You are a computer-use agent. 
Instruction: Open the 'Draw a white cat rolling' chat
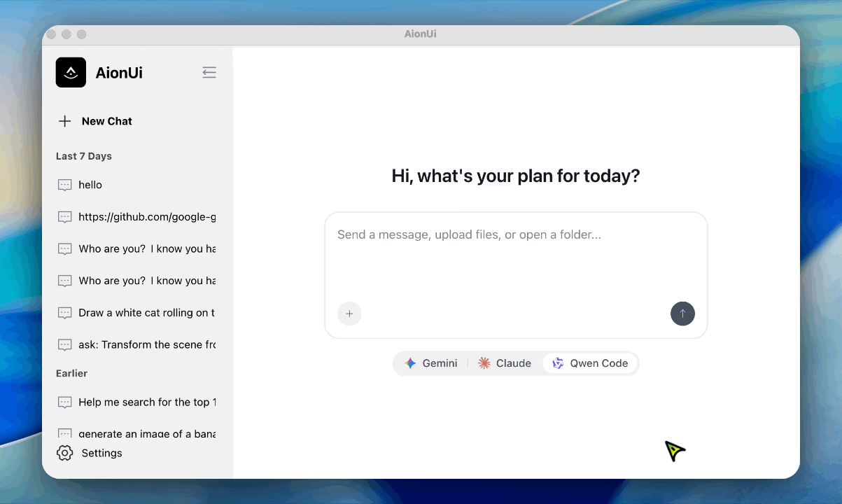click(137, 313)
